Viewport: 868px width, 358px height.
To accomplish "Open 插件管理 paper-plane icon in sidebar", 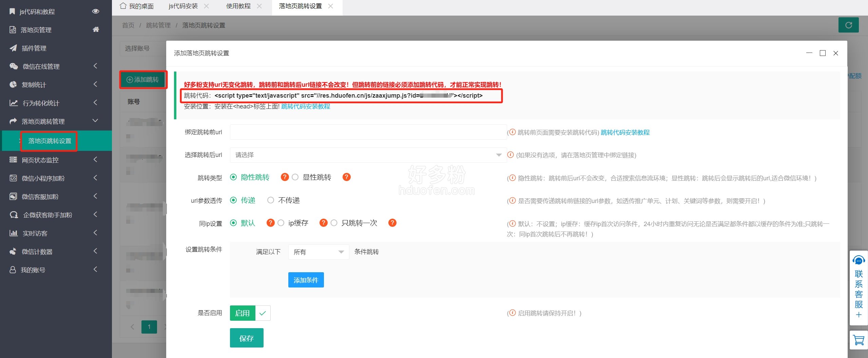I will point(13,48).
